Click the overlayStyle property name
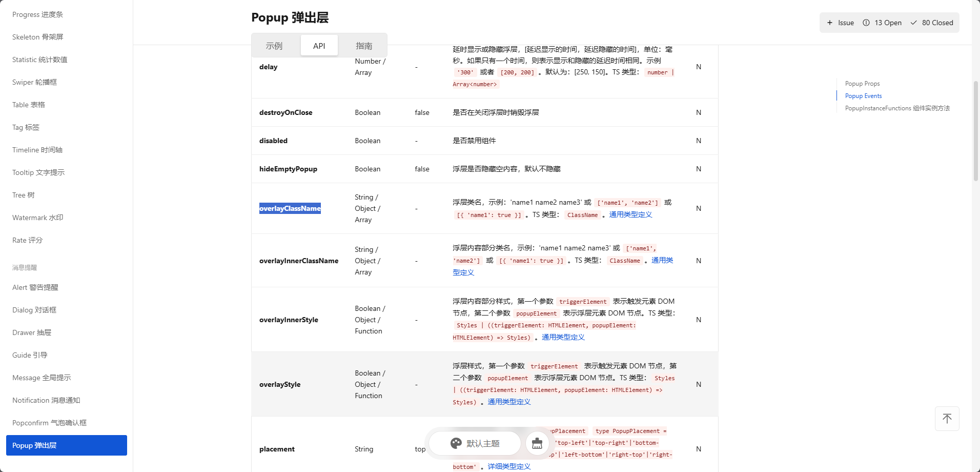 click(280, 384)
